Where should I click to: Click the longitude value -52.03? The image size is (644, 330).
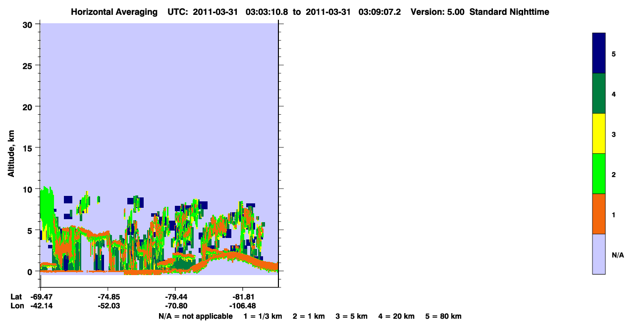[108, 306]
